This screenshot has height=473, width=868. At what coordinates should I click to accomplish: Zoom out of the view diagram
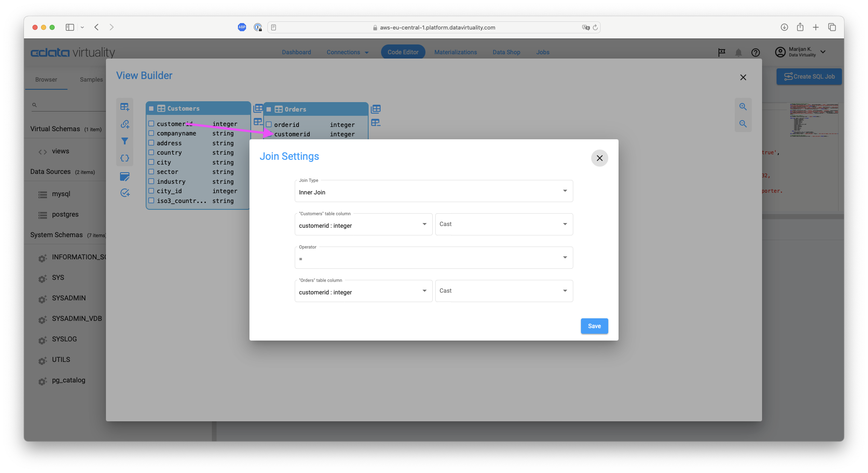(743, 123)
